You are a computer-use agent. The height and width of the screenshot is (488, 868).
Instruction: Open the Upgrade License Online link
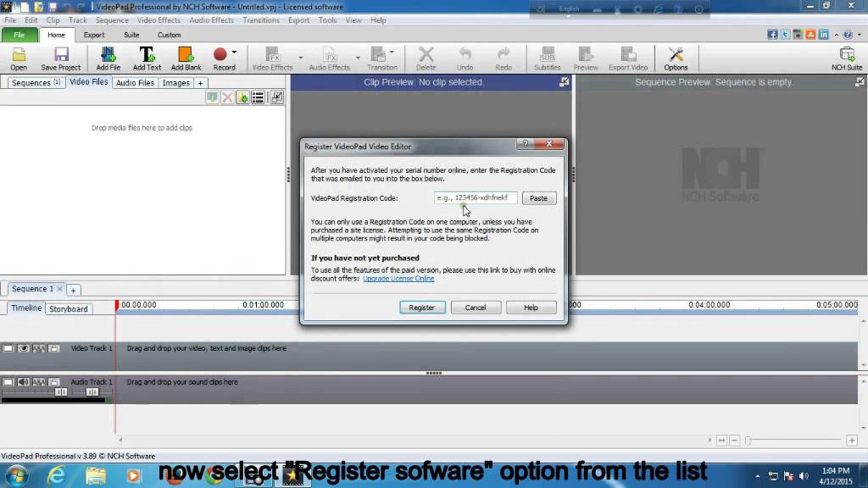(x=398, y=278)
